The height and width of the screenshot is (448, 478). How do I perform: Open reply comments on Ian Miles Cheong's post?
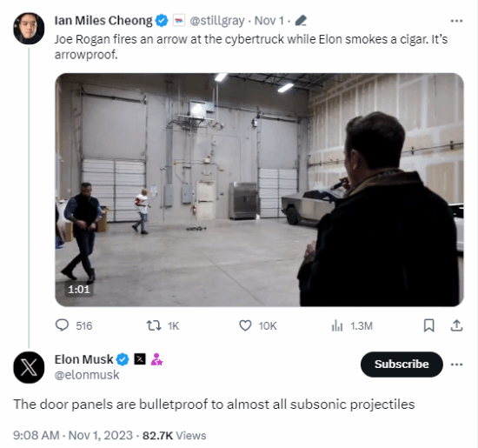pyautogui.click(x=74, y=325)
